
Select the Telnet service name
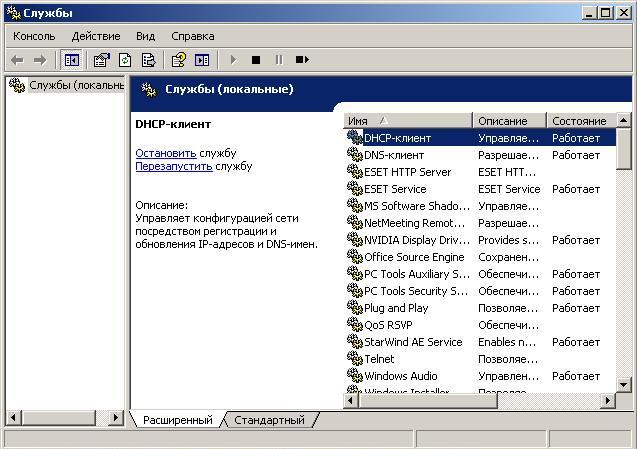tap(379, 359)
